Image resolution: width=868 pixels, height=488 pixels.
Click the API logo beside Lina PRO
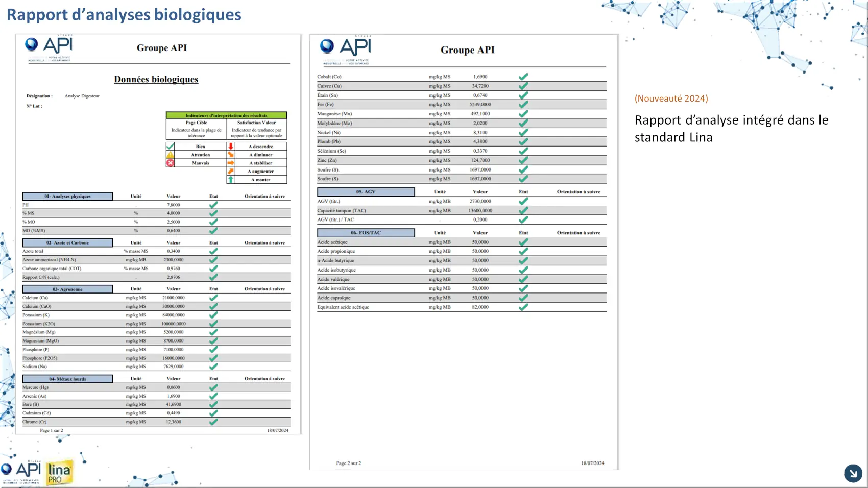click(x=21, y=471)
